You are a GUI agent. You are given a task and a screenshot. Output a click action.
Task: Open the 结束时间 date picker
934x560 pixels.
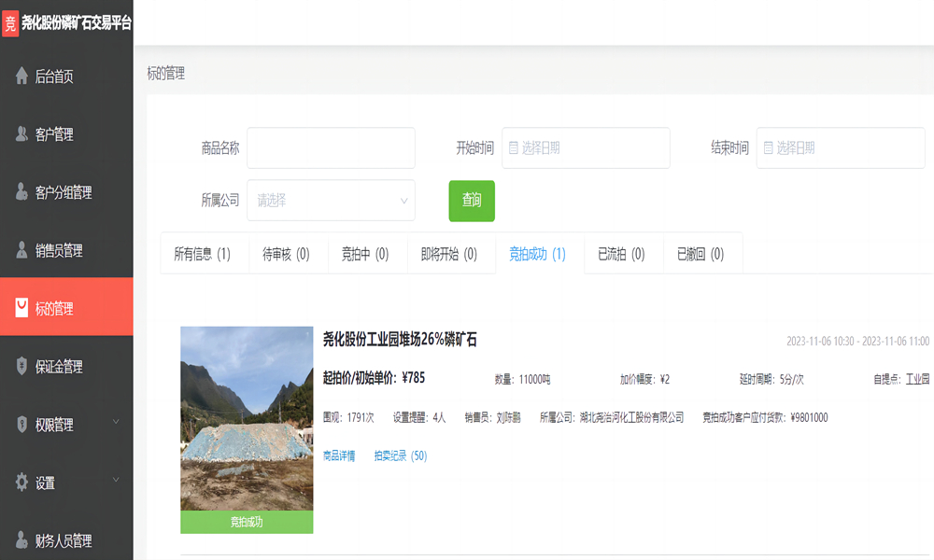[840, 148]
